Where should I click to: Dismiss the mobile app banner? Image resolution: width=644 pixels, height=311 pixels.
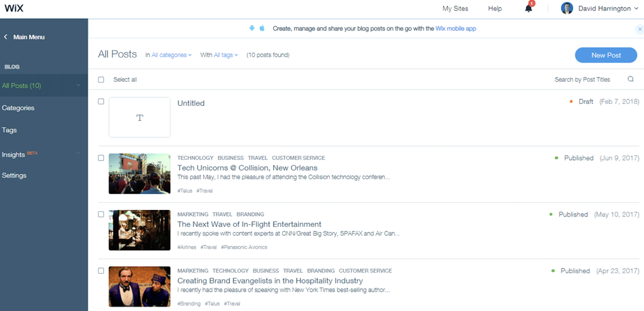pos(640,29)
